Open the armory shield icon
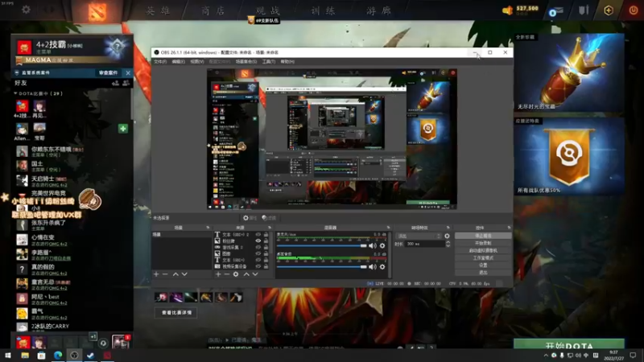 584,10
